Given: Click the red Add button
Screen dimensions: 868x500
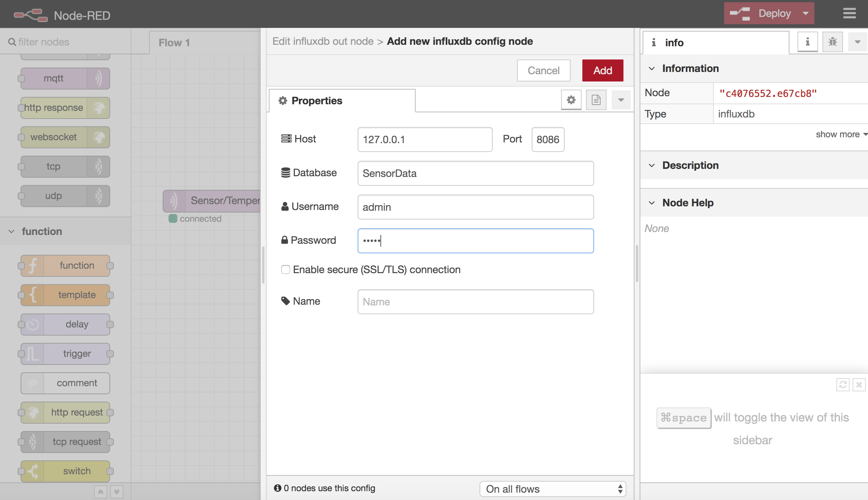Looking at the screenshot, I should [603, 70].
